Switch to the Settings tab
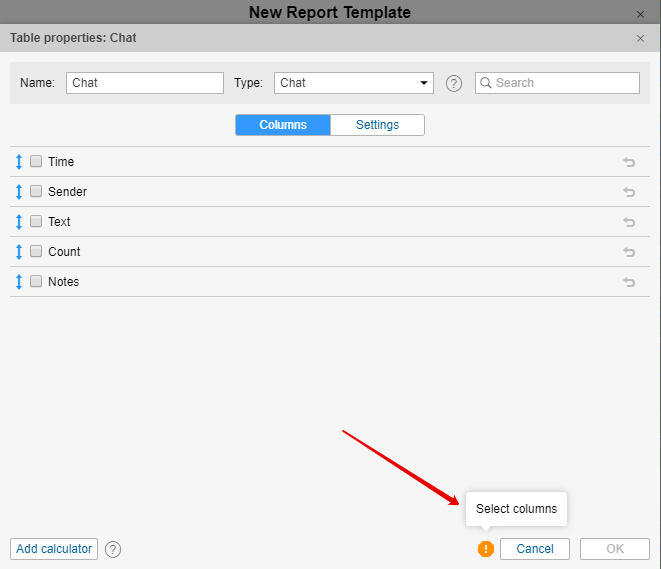This screenshot has width=661, height=569. 377,125
